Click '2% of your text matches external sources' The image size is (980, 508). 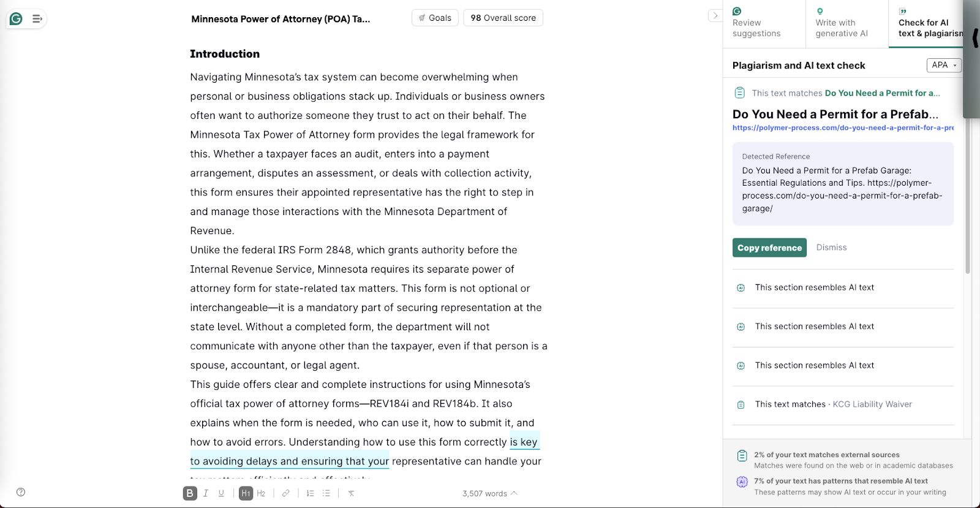(x=827, y=455)
